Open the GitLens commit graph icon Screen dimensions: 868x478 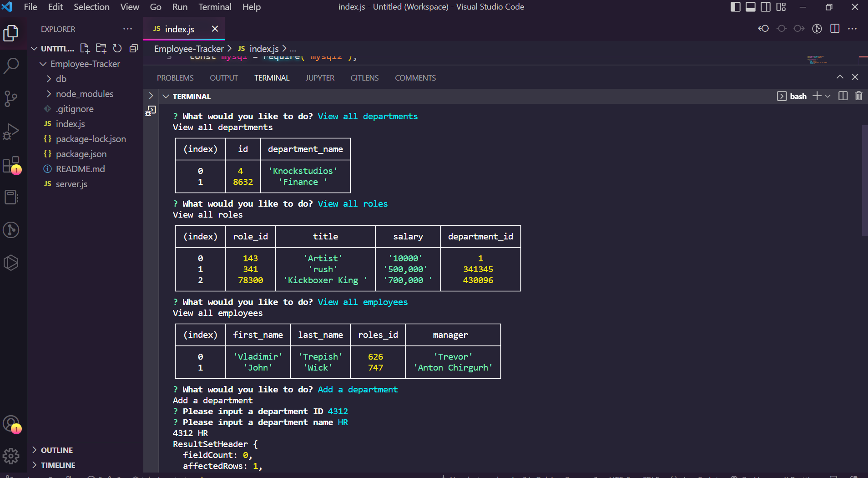point(818,29)
